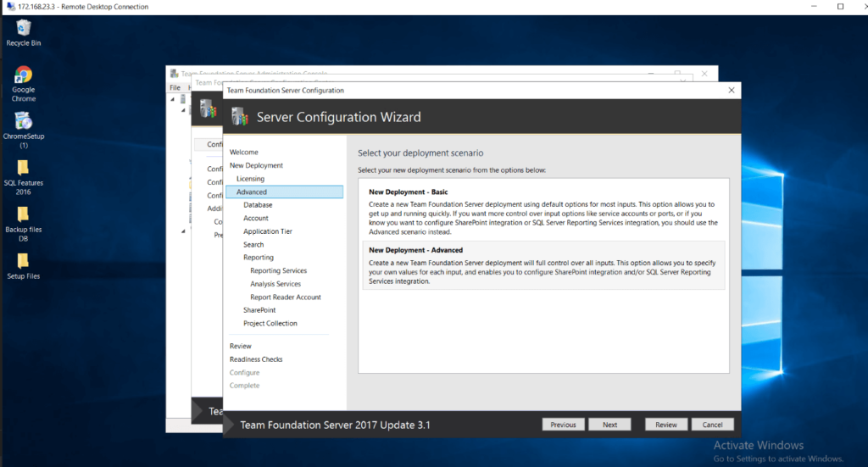This screenshot has height=467, width=868.
Task: Choose the New Deployment - Basic scenario
Action: pos(543,211)
